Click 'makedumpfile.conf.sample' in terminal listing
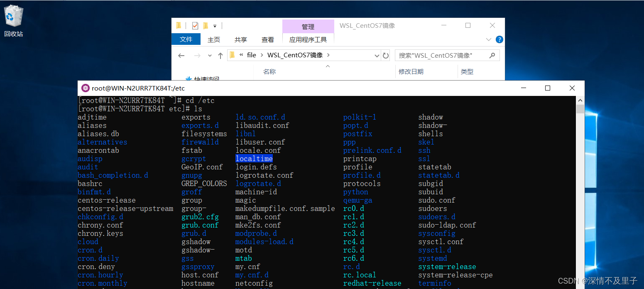 (285, 208)
